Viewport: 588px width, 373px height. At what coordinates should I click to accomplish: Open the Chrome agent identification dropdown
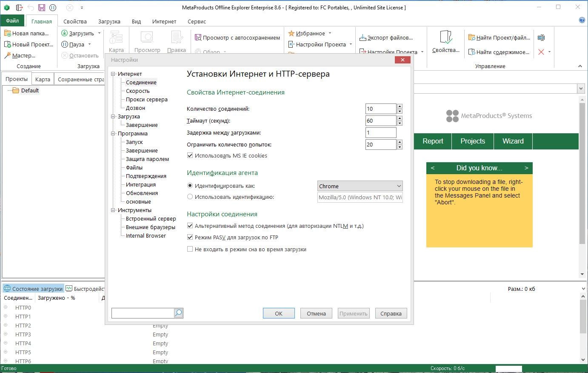pos(360,186)
